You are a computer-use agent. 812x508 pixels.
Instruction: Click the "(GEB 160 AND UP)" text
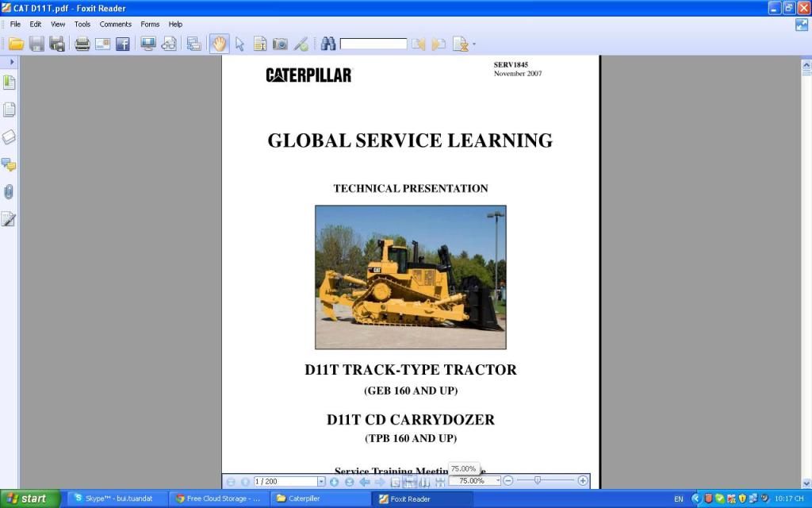[x=411, y=391]
